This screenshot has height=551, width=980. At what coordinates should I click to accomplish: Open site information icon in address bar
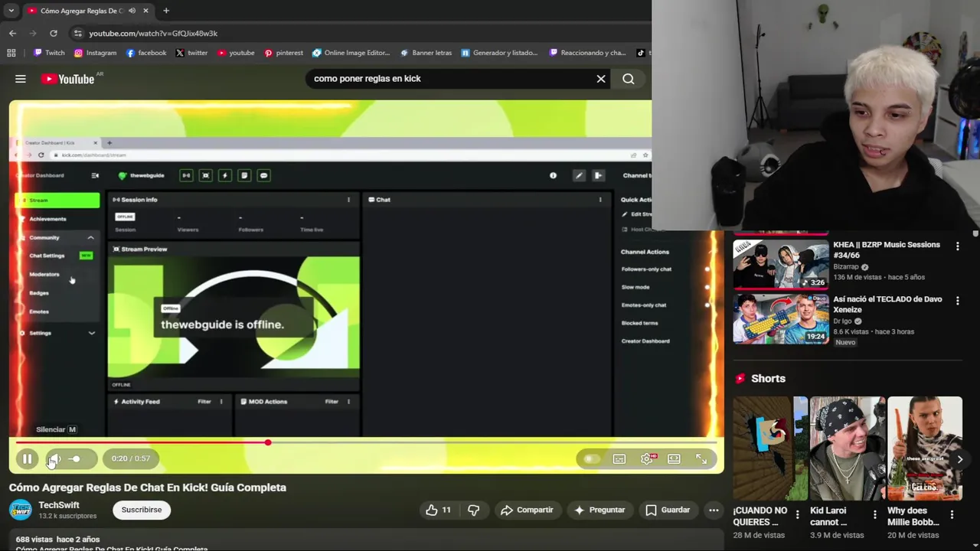(77, 33)
